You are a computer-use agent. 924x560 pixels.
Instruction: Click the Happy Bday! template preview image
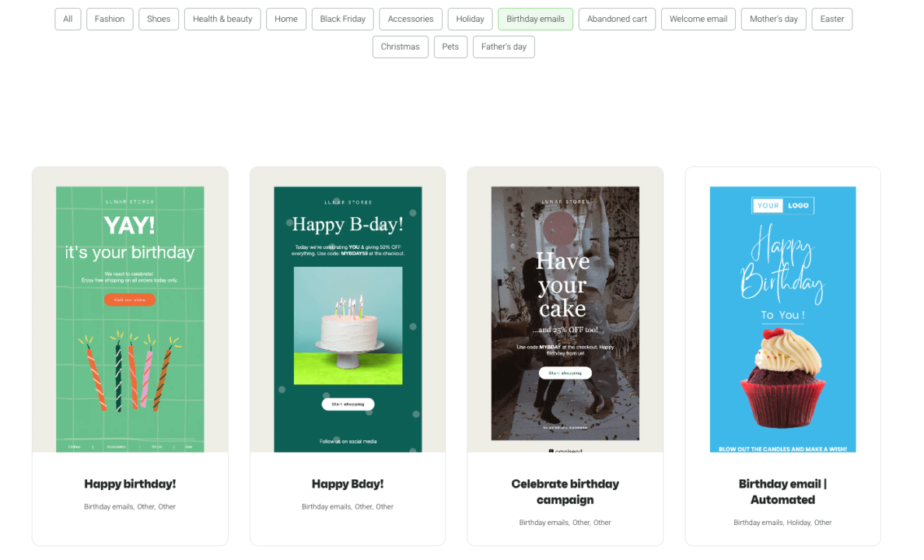(348, 317)
